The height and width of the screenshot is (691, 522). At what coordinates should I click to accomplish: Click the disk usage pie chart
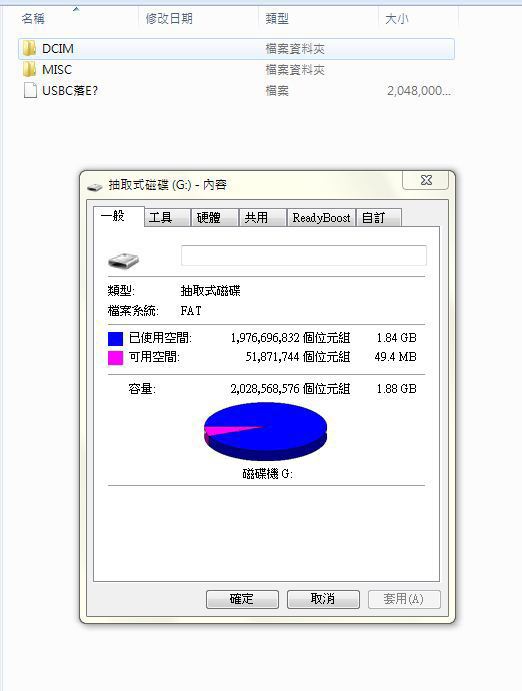point(265,432)
